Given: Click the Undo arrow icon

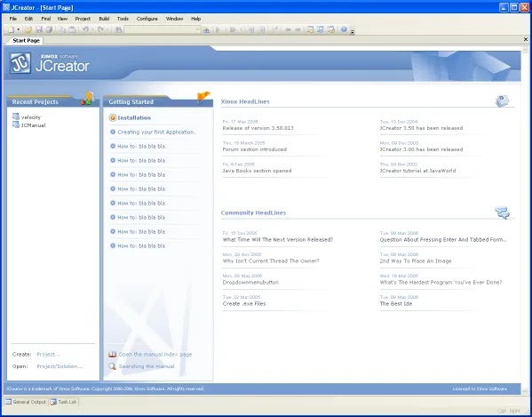Looking at the screenshot, I should 85,30.
